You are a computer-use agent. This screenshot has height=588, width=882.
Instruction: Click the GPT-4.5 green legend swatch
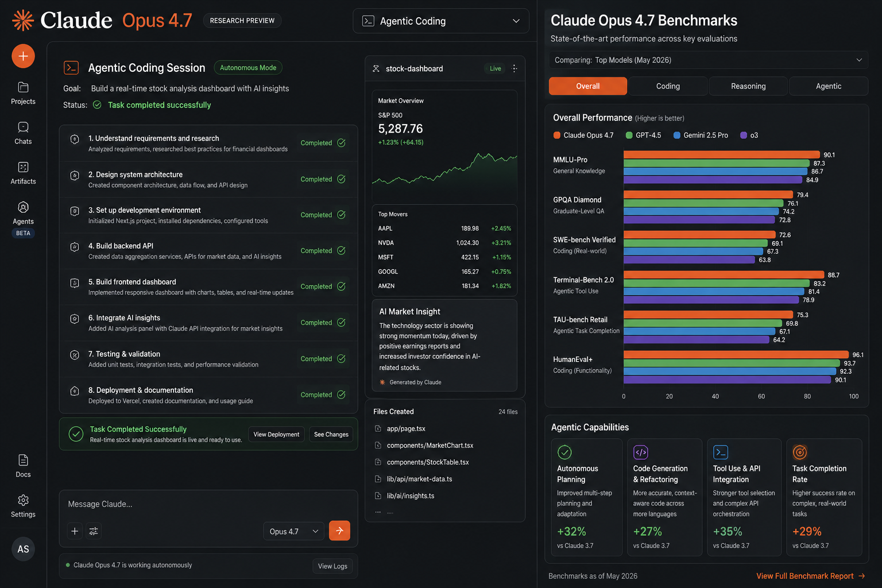pos(629,136)
